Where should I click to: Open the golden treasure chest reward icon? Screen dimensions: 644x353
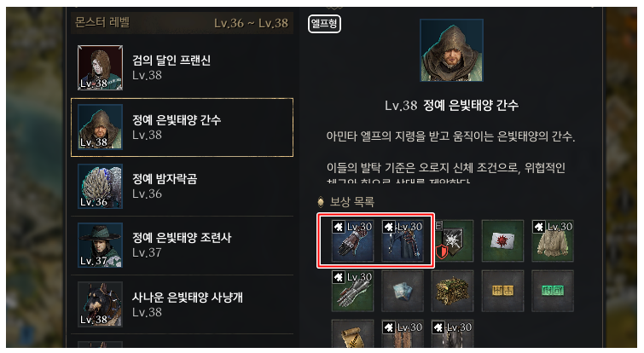tap(453, 291)
